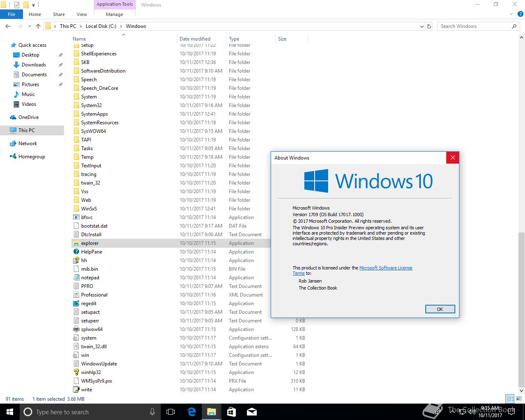Image resolution: width=525 pixels, height=420 pixels.
Task: Sort files by Date modified column
Action: point(201,39)
